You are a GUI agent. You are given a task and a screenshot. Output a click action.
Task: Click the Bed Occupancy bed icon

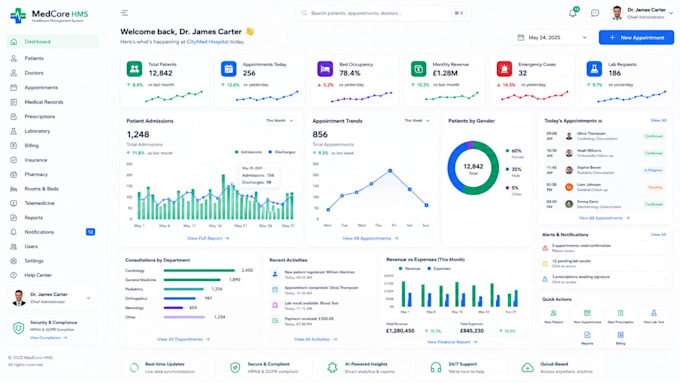tap(325, 69)
